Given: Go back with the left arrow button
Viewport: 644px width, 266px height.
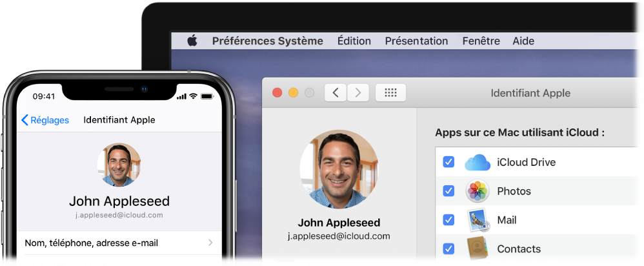Looking at the screenshot, I should point(336,93).
